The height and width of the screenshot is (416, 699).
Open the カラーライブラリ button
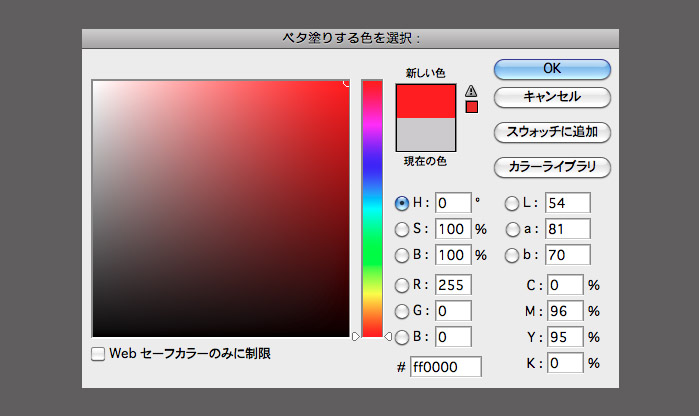pyautogui.click(x=552, y=166)
